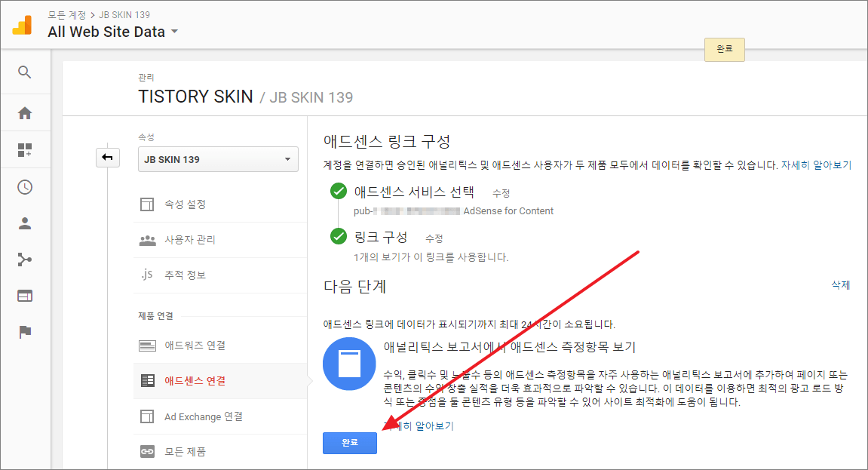This screenshot has height=470, width=868.
Task: Open the All Web Site Data view selector
Action: tap(113, 32)
